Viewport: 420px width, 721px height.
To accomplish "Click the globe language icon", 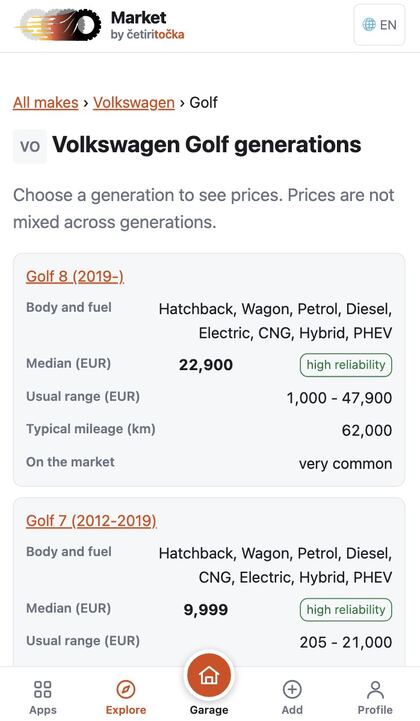I will tap(369, 24).
